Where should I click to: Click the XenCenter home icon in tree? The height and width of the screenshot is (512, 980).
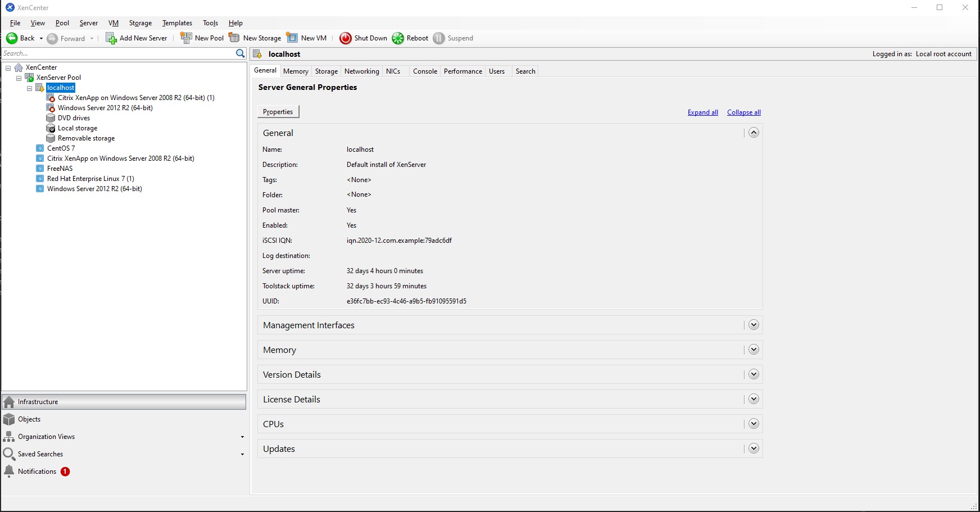[x=19, y=67]
